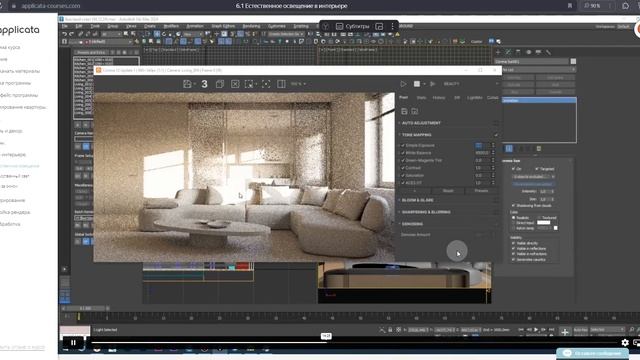This screenshot has height=360, width=640.
Task: Click the Direct input white color swatch
Action: coord(543,223)
